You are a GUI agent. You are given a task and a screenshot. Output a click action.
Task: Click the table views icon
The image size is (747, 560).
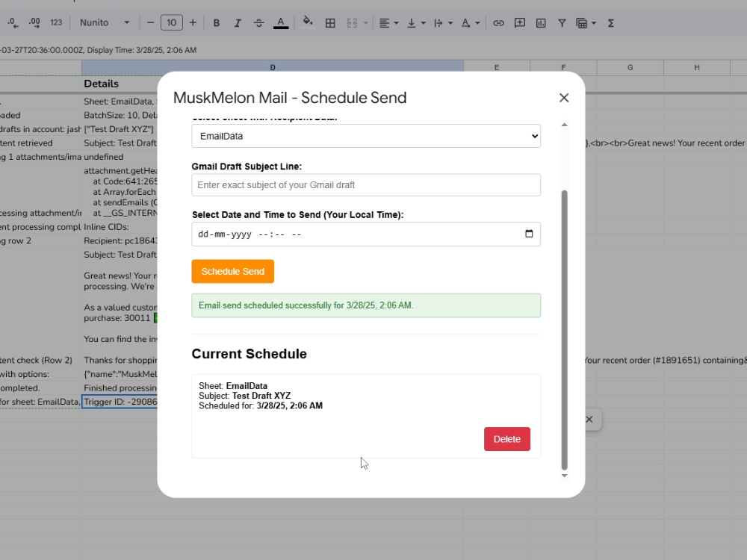pos(582,23)
